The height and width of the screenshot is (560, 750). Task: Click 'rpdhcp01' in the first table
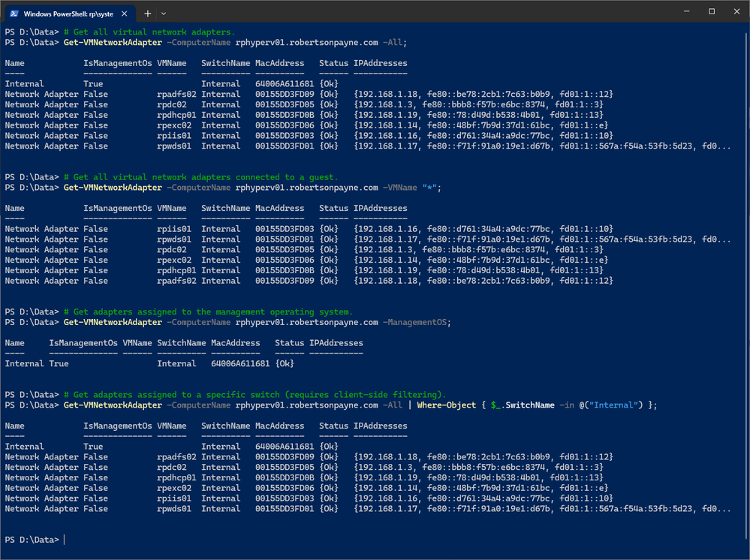pos(176,115)
